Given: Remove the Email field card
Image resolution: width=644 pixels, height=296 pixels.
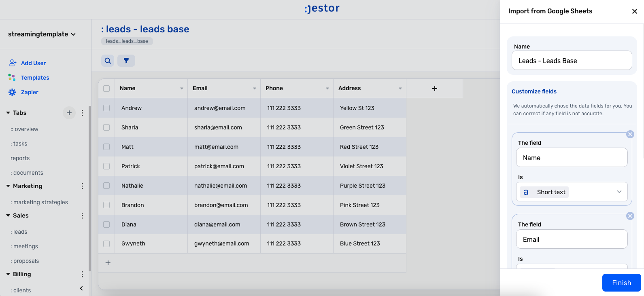Looking at the screenshot, I should (x=630, y=216).
